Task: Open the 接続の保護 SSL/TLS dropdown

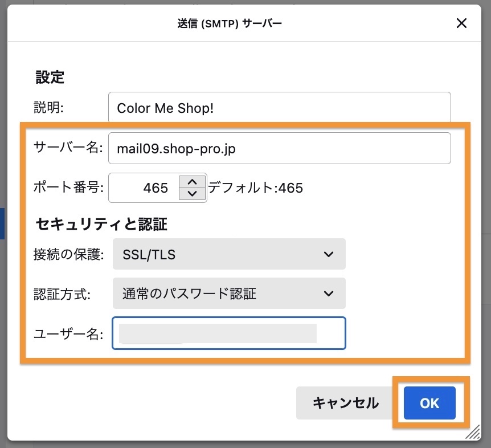Action: point(229,254)
